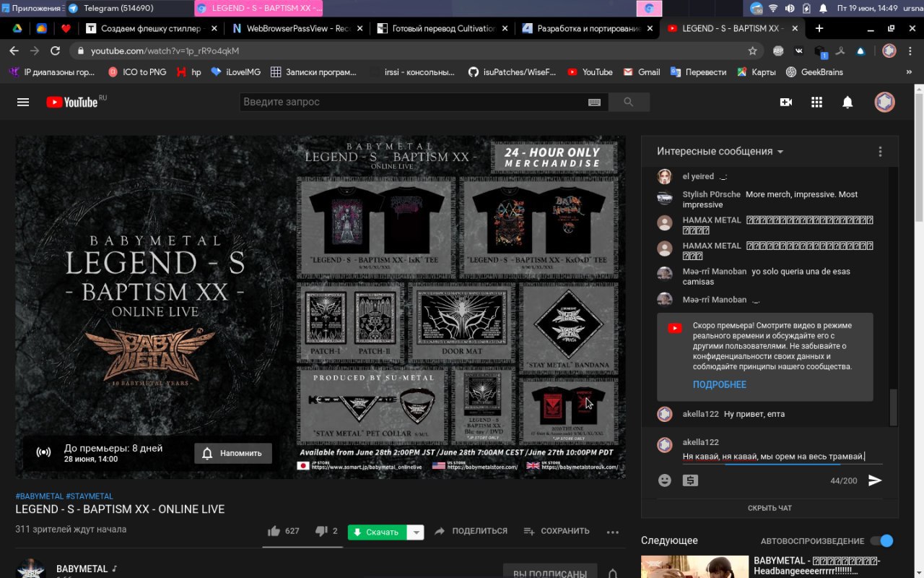
Task: Toggle the autoplay switch
Action: 882,541
